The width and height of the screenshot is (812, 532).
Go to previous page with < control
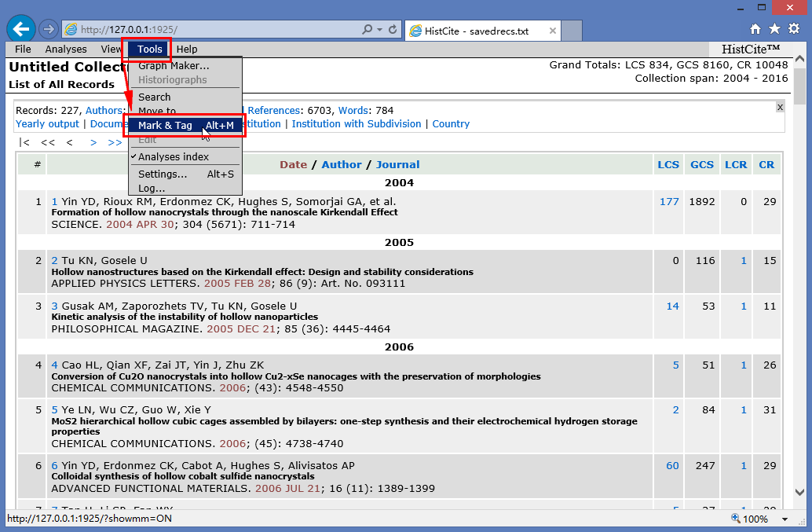click(69, 142)
